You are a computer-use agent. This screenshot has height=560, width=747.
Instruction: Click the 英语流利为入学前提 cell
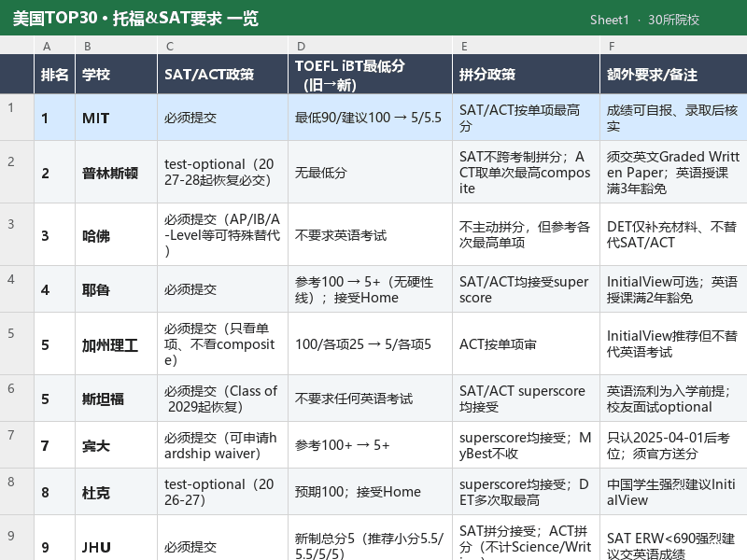[673, 399]
